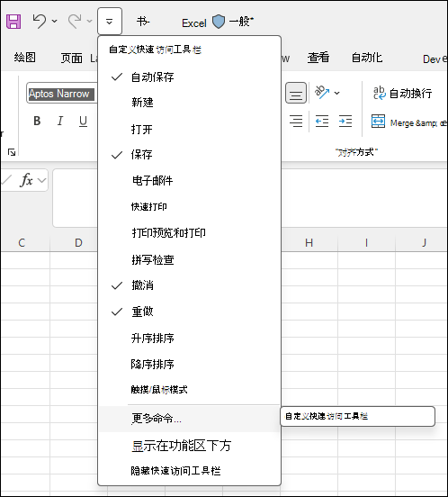
Task: Select 拼写检查 menu entry
Action: pos(189,259)
